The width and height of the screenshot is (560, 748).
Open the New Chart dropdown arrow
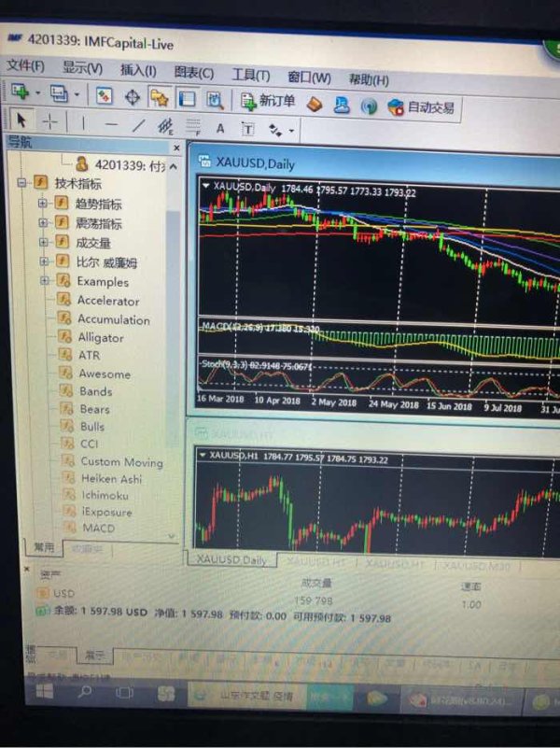[37, 92]
